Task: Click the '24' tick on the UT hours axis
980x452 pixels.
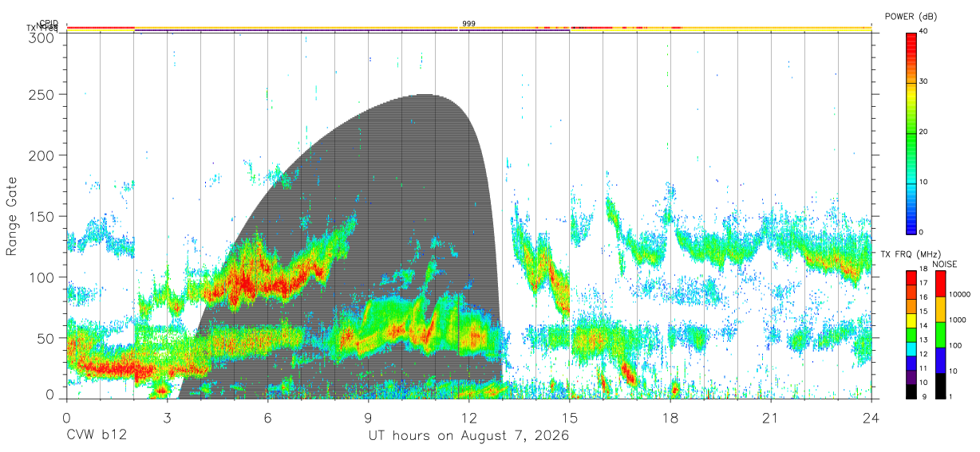Action: (x=871, y=417)
